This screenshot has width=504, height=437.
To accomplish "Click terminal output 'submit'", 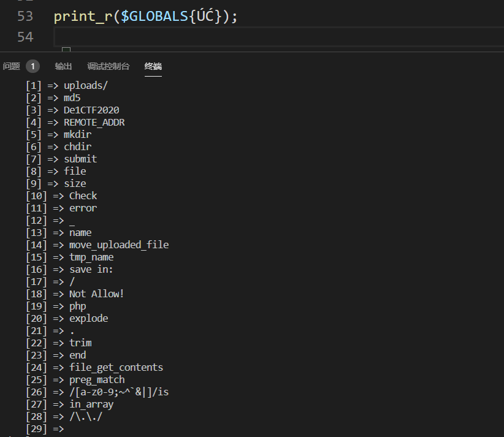I will (x=80, y=159).
